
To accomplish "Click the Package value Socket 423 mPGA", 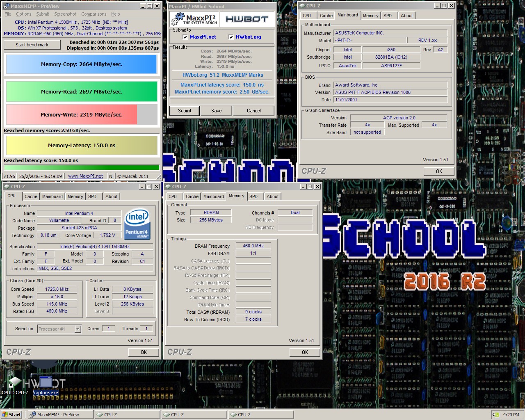I will pos(79,228).
